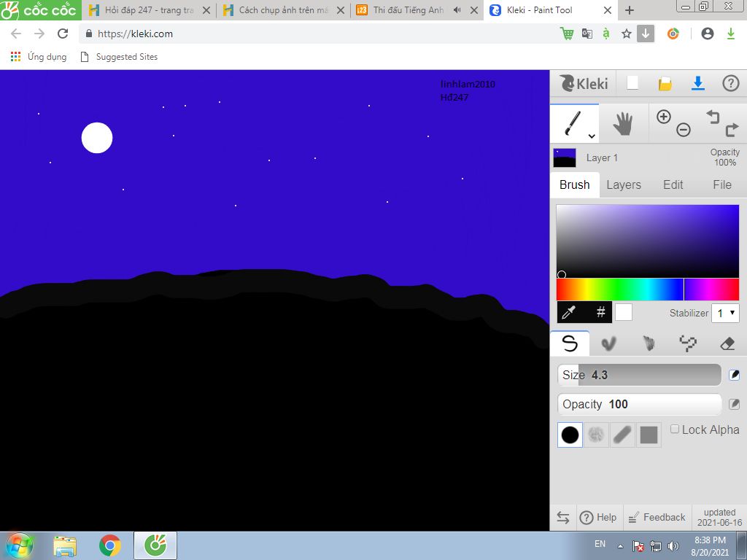Choose the textured chalk brush tip
This screenshot has width=747, height=560.
coord(596,435)
